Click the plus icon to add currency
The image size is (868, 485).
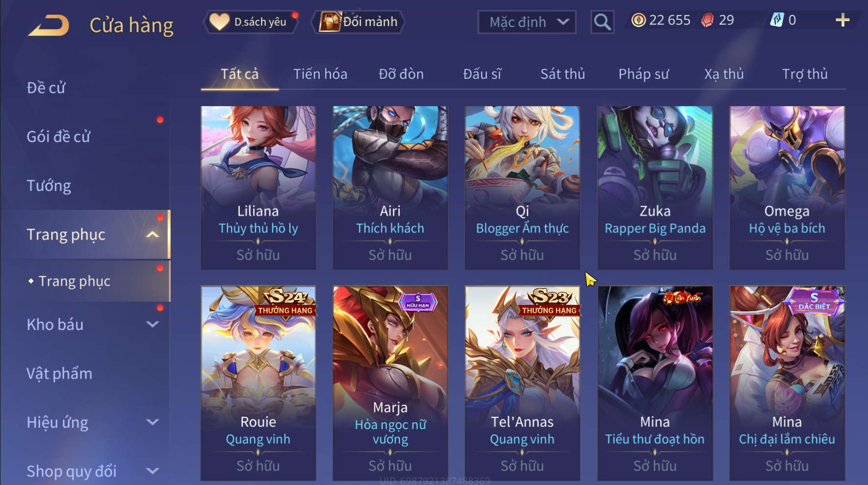(842, 20)
